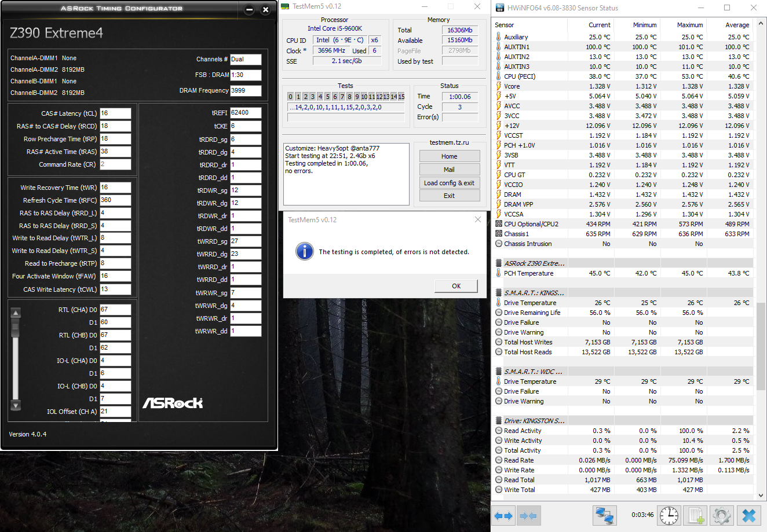
Task: Click HWiNFO64 title bar app icon
Action: 499,8
